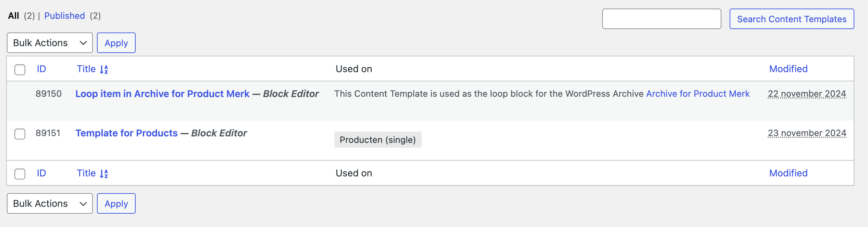Viewport: 868px width, 227px height.
Task: Sort by Modified column in footer
Action: pos(788,173)
